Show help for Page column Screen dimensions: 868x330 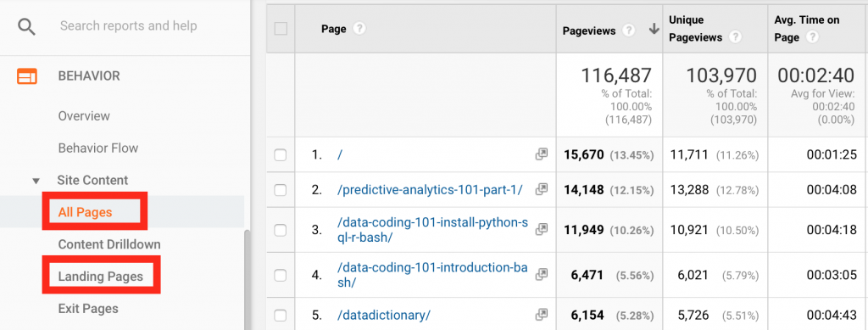click(359, 29)
